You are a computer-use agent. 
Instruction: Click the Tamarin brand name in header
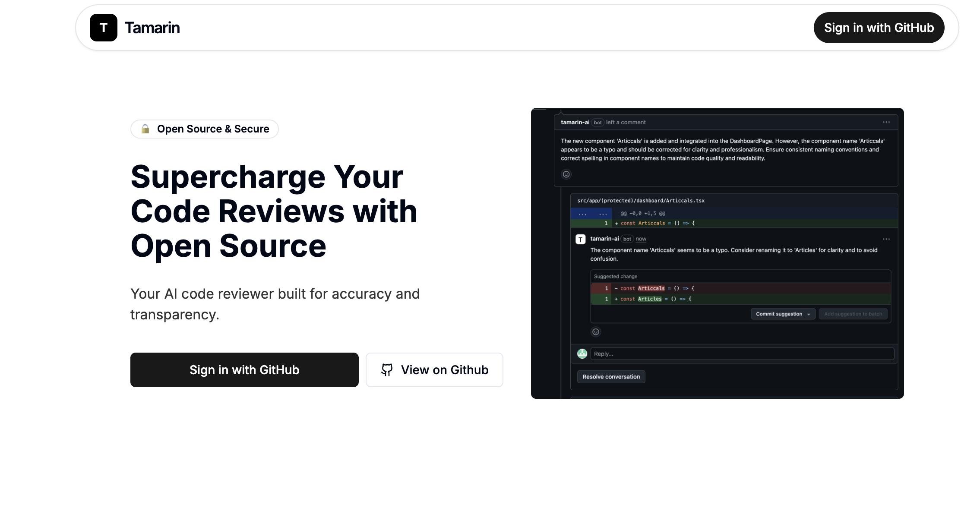coord(152,28)
